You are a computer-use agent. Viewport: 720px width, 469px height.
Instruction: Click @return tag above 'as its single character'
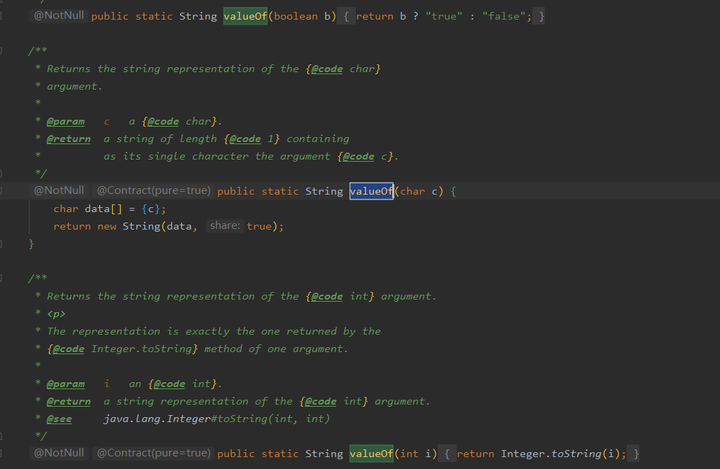69,139
